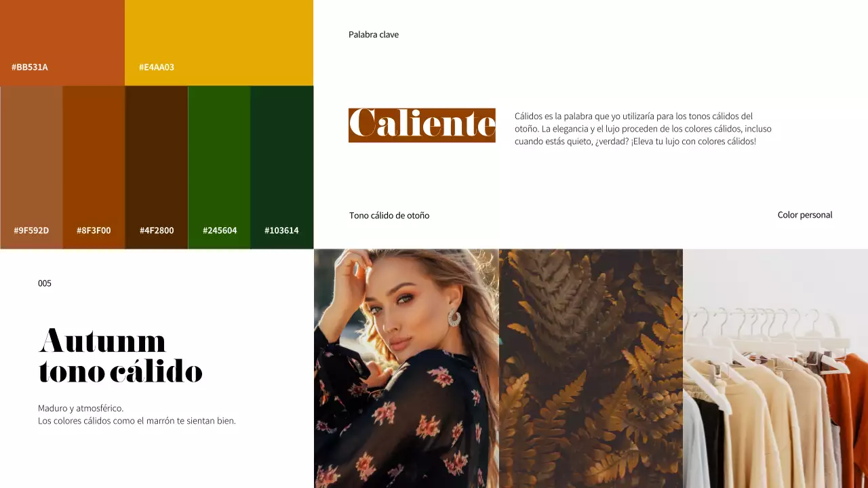
Task: Select the 005 page number
Action: [45, 283]
